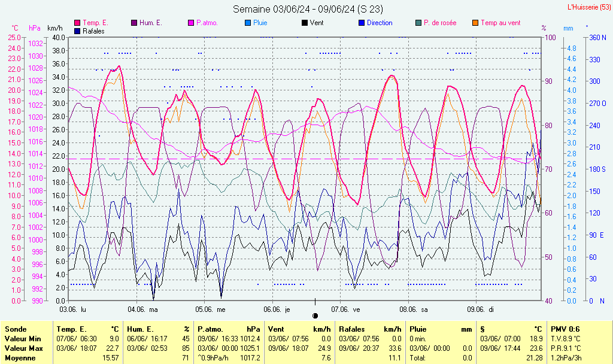The image size is (613, 364).
Task: Click the 'Moyenne' row label
Action: (x=20, y=358)
